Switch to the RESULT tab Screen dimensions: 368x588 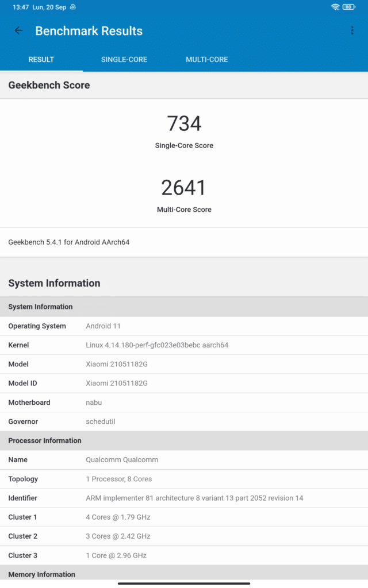click(41, 60)
